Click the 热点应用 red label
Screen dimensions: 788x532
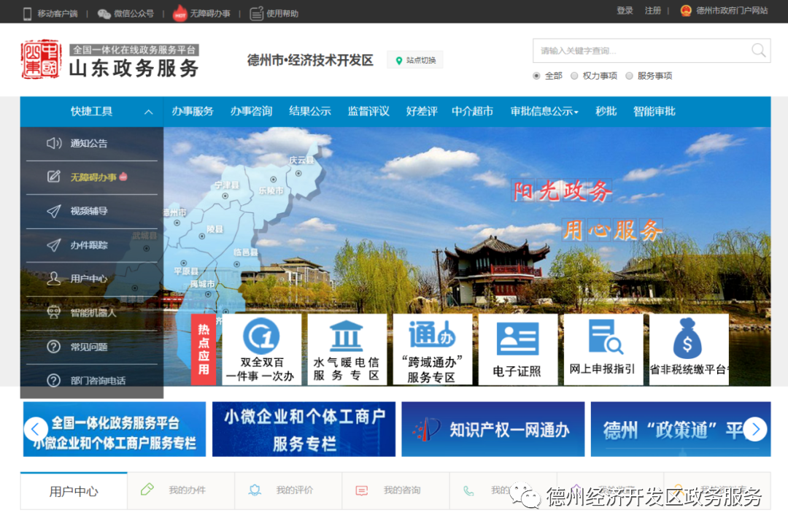point(204,350)
